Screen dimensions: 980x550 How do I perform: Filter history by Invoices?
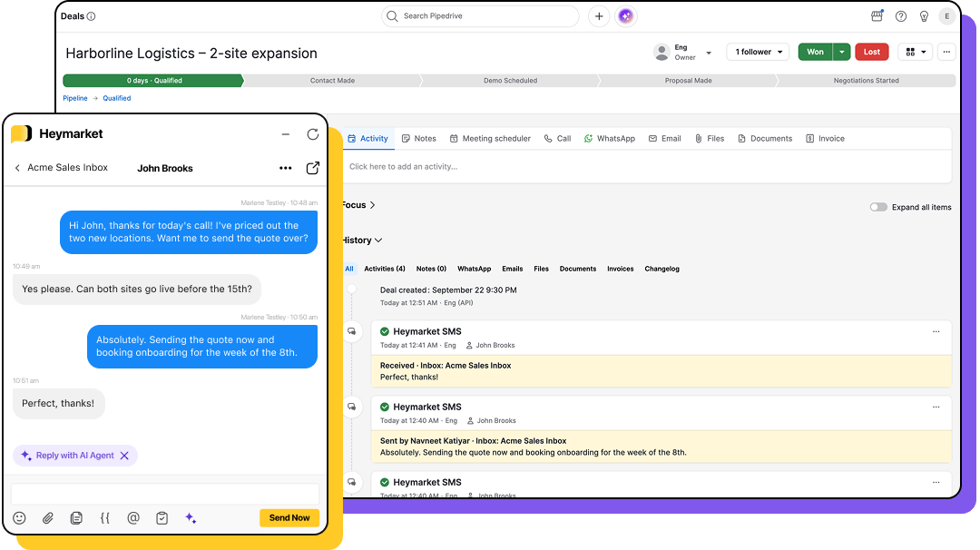(620, 269)
